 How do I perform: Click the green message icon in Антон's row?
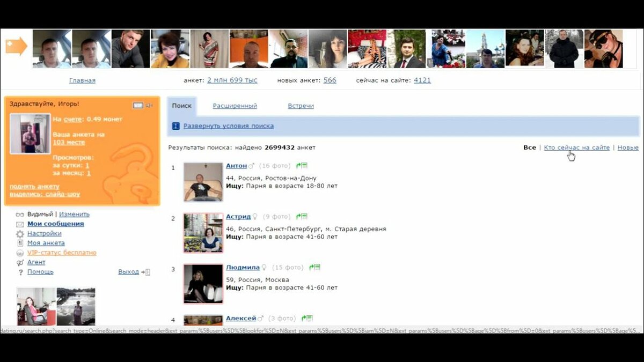302,166
